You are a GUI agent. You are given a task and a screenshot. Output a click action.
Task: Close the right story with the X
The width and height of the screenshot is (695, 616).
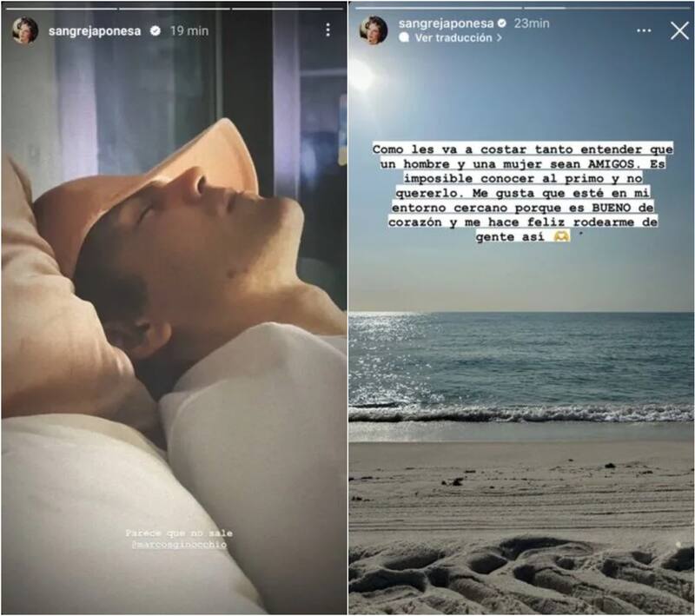[x=679, y=31]
